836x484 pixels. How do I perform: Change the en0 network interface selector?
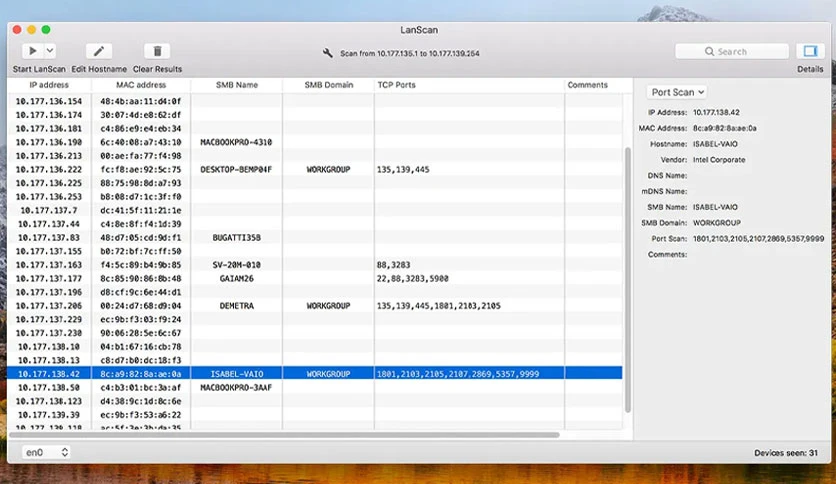[46, 452]
